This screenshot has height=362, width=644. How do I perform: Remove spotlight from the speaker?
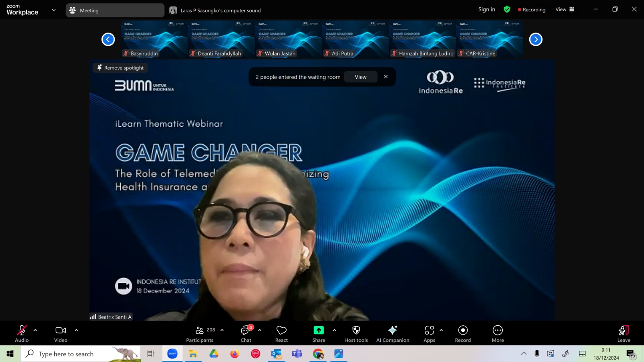pyautogui.click(x=120, y=68)
